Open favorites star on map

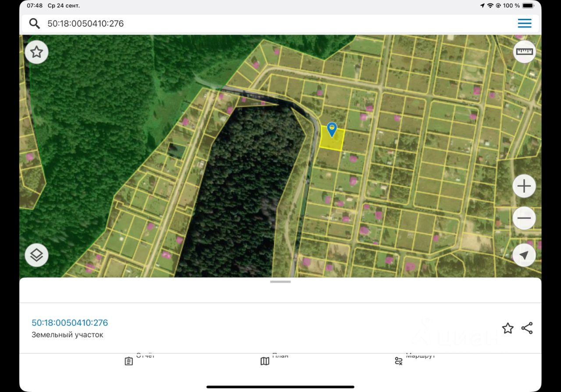point(36,52)
